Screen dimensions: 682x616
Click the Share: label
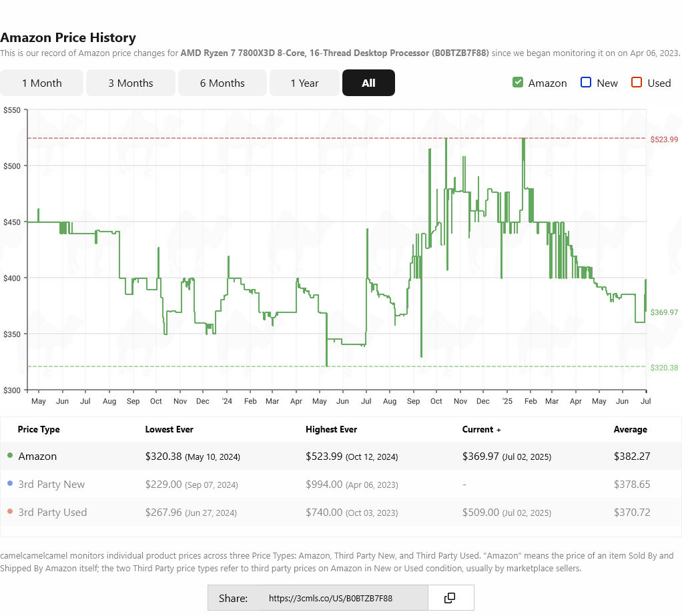233,598
